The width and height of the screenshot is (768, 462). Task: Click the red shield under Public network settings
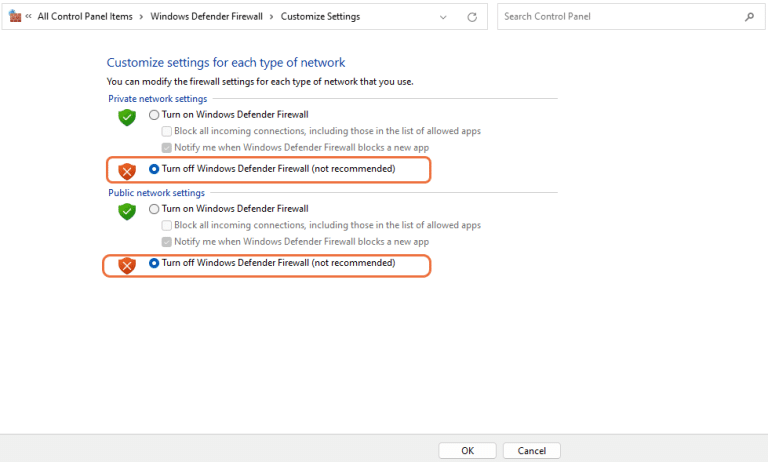tap(126, 264)
